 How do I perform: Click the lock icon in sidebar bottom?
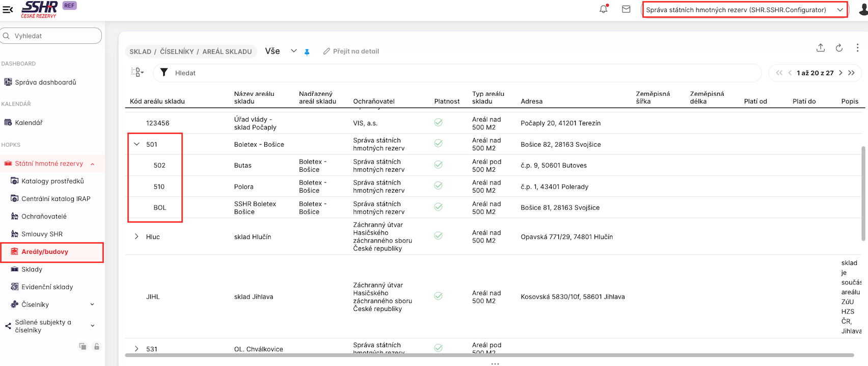tap(96, 347)
